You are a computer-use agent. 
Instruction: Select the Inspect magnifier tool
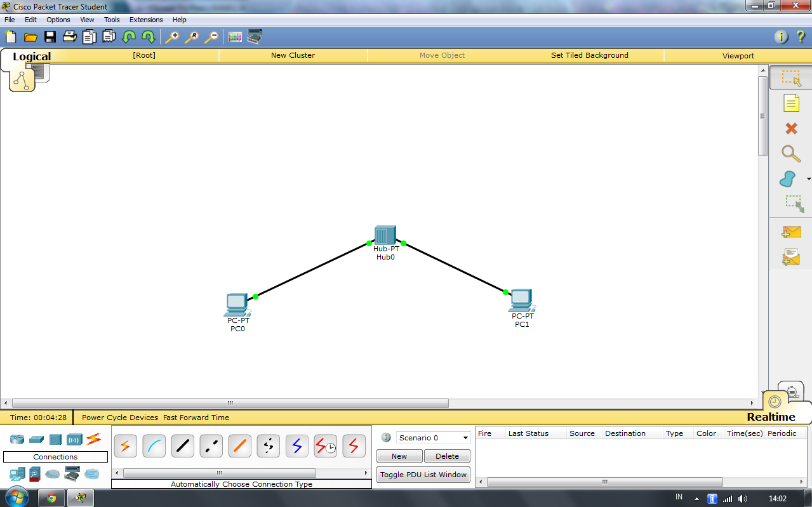pos(790,154)
